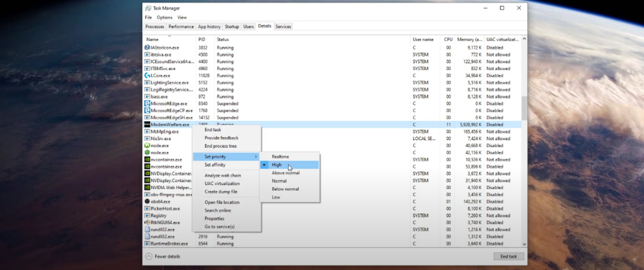Select the nvcontainer.exe NVIDIA icon

tap(147, 159)
